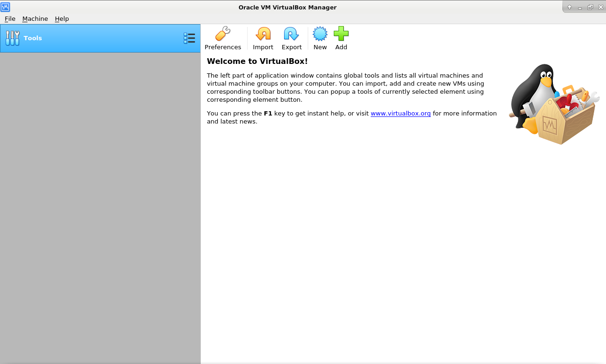Click the up-arrow button in title bar
The height and width of the screenshot is (364, 606).
click(x=570, y=7)
